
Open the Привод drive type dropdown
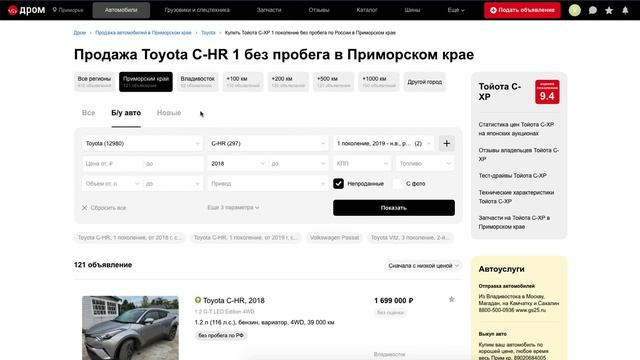pyautogui.click(x=268, y=184)
